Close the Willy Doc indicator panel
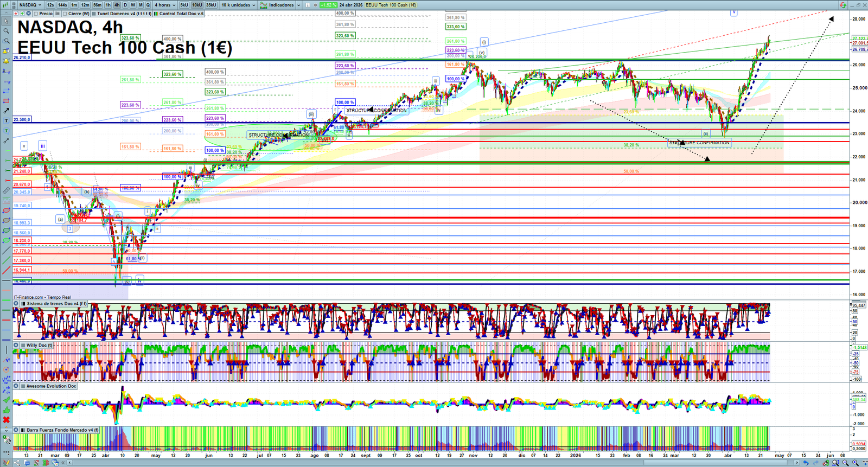Screen dimensions: 868x467 click(16, 345)
